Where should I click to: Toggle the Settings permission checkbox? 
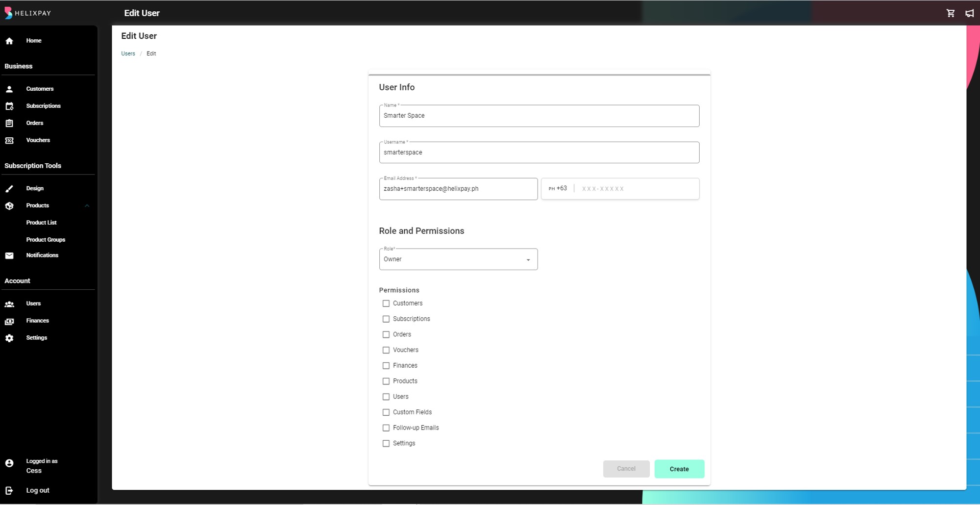point(386,443)
